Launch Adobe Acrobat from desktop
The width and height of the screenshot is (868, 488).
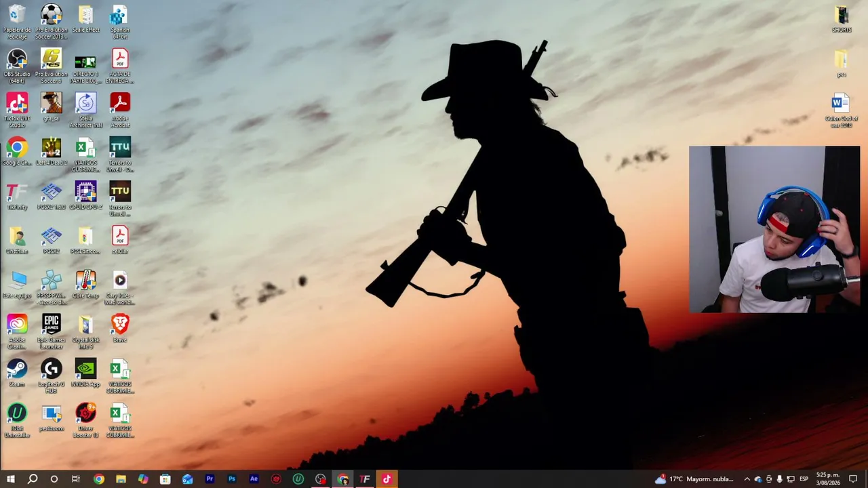point(120,110)
